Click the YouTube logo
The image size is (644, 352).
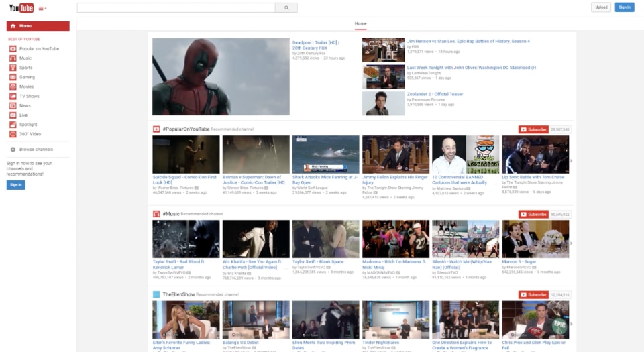[x=21, y=8]
